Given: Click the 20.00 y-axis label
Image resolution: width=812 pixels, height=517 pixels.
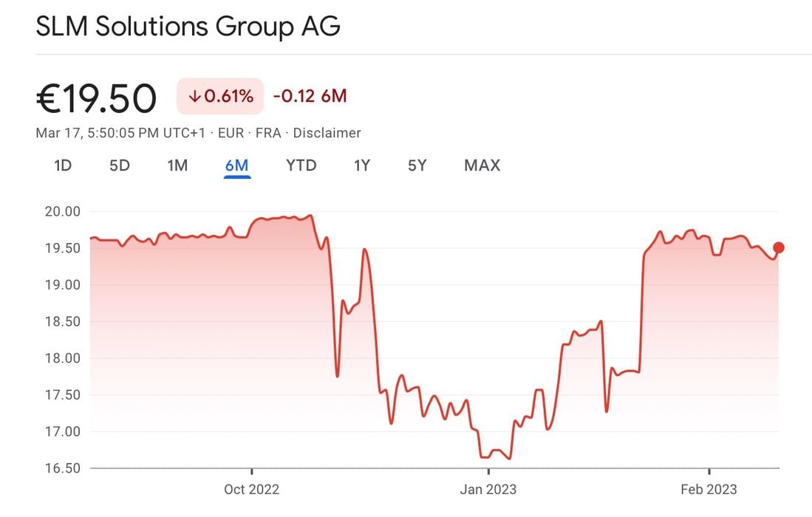Looking at the screenshot, I should pyautogui.click(x=62, y=212).
